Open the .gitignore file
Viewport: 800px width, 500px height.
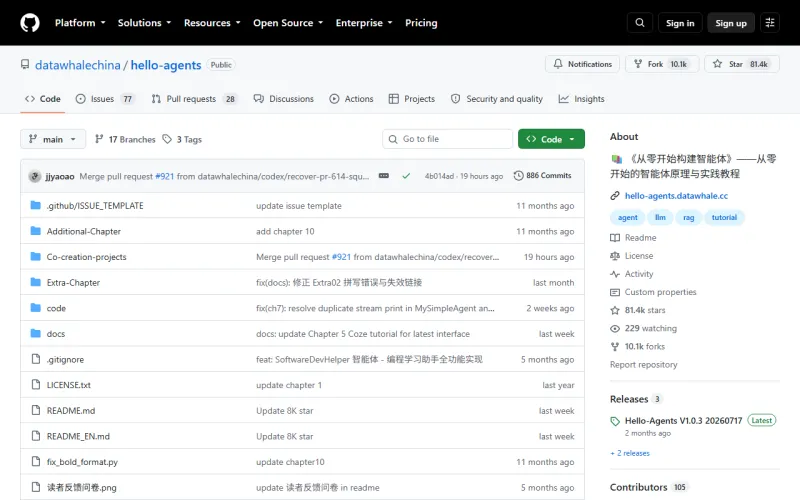(x=65, y=359)
